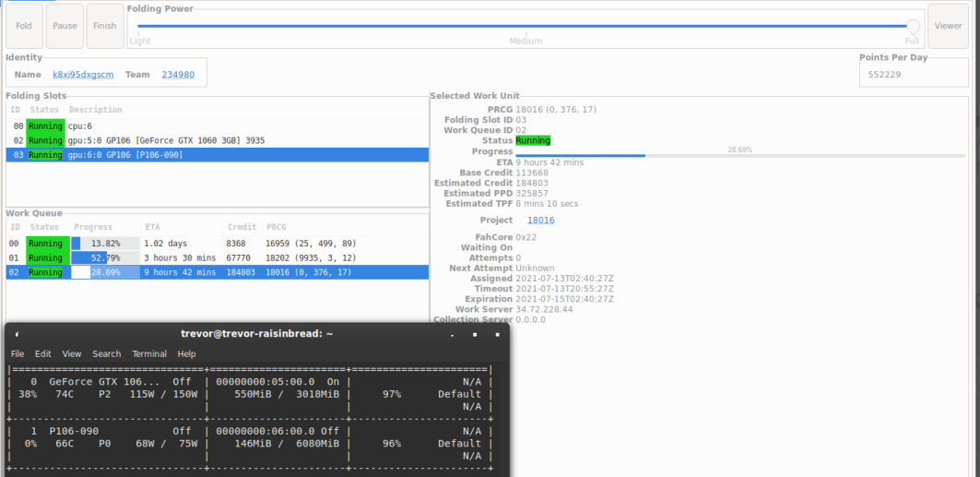Select the GeForce GTX 1060 3GB slot

click(x=218, y=140)
